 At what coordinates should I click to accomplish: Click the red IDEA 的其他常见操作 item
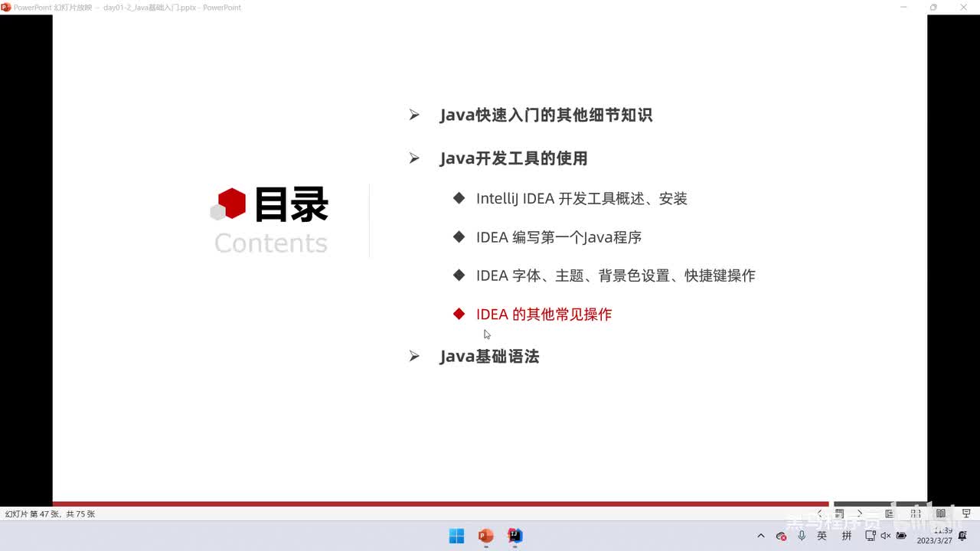coord(544,314)
